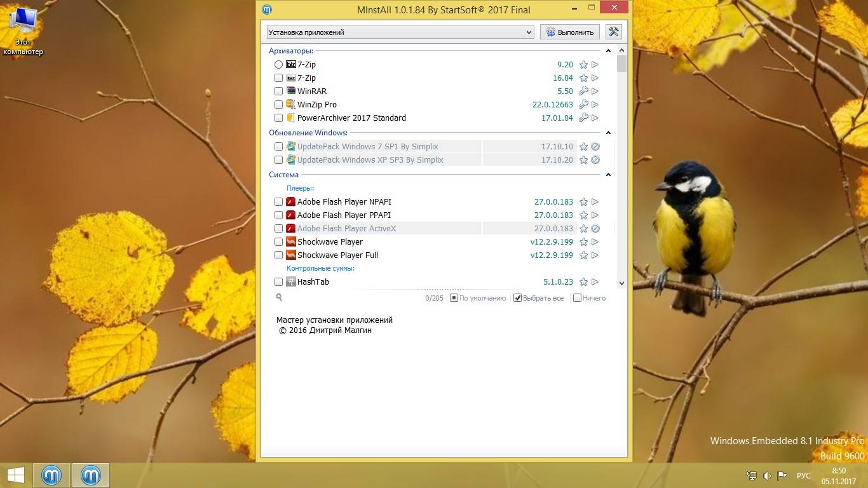868x488 pixels.
Task: Click the star icon for UpdatePack Windows 7 SP1
Action: click(x=583, y=147)
